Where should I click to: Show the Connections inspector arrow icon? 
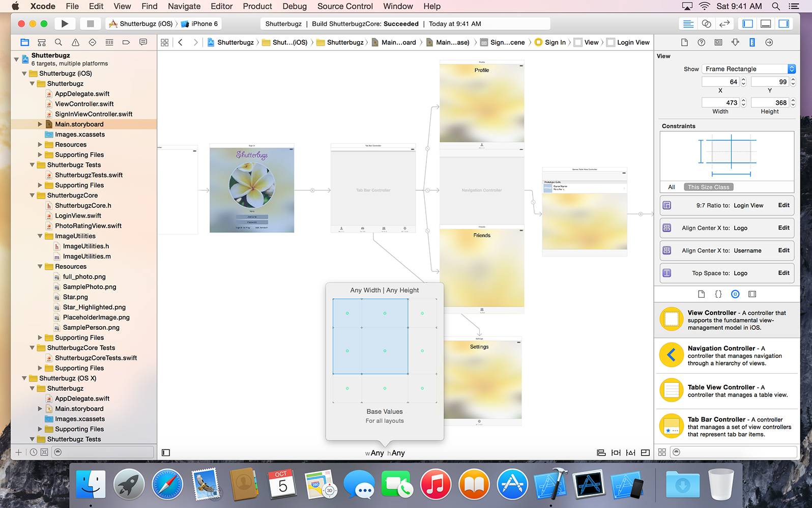coord(769,42)
